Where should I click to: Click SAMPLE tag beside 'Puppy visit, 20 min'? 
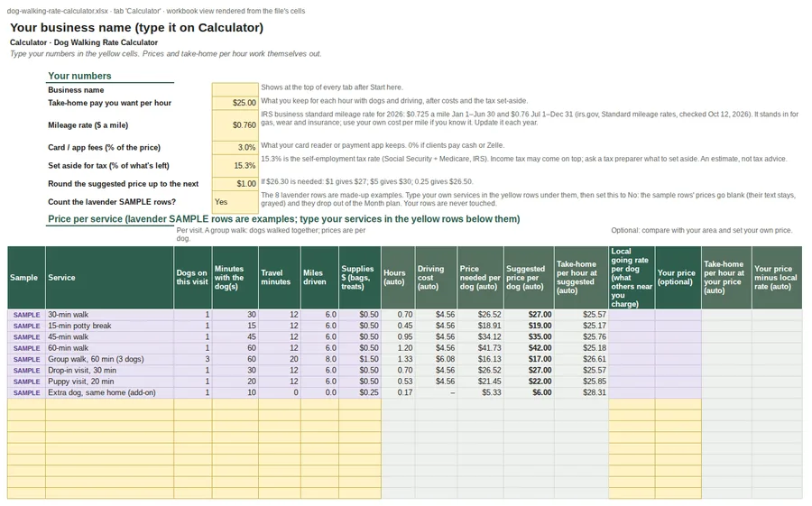click(26, 382)
